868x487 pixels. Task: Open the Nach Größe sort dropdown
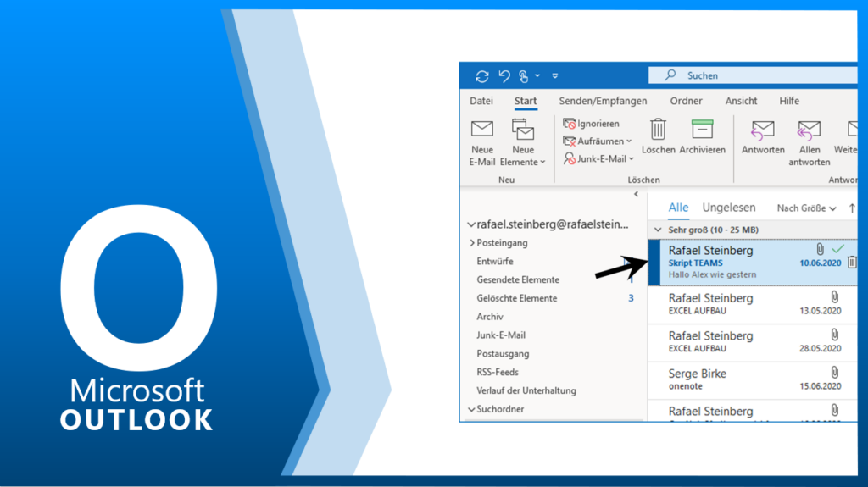tap(806, 208)
